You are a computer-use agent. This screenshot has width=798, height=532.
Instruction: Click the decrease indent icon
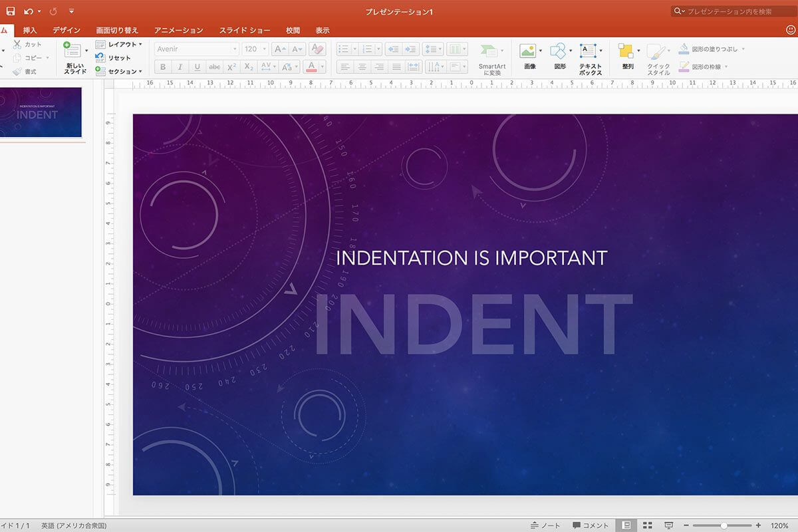tap(394, 49)
